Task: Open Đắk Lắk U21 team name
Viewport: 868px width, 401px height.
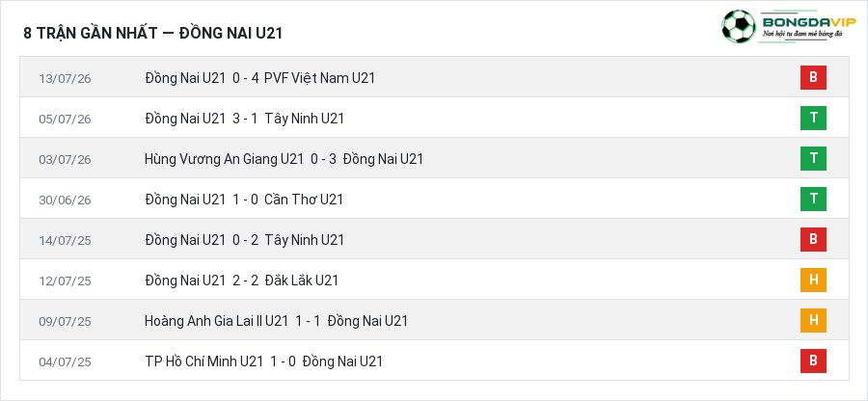Action: point(301,281)
